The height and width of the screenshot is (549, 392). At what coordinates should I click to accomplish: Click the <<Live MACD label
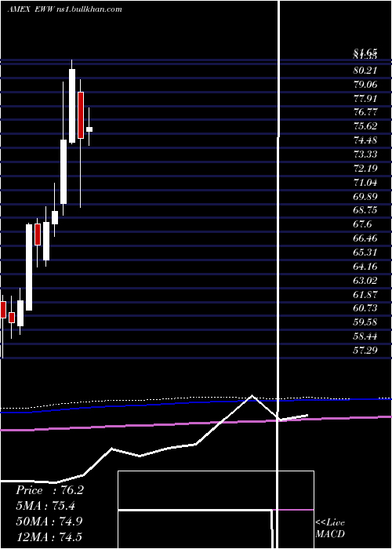point(330,528)
